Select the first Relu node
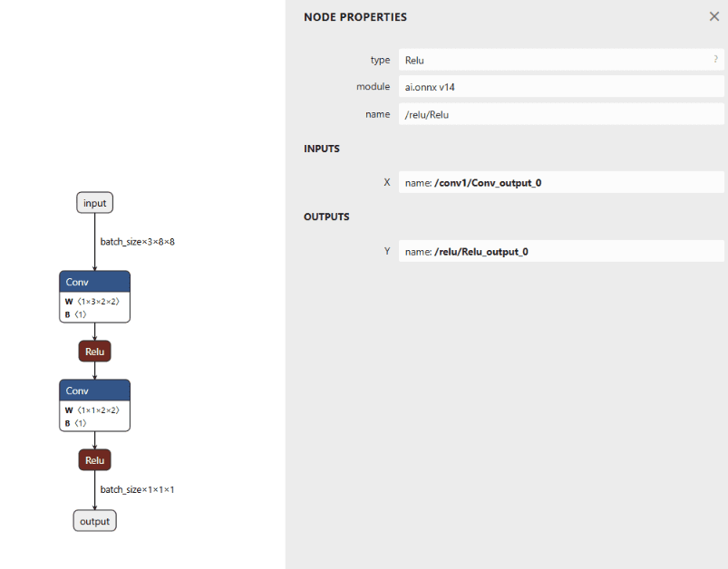The width and height of the screenshot is (728, 569). coord(94,352)
